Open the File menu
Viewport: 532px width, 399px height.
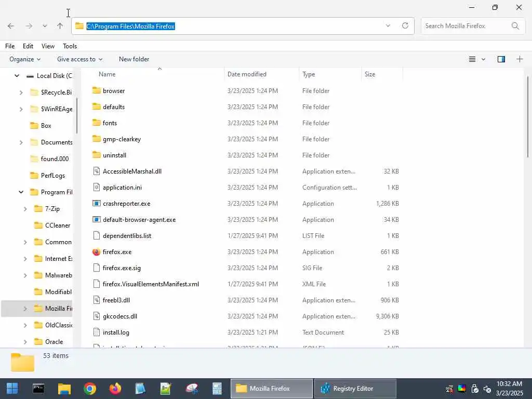10,46
